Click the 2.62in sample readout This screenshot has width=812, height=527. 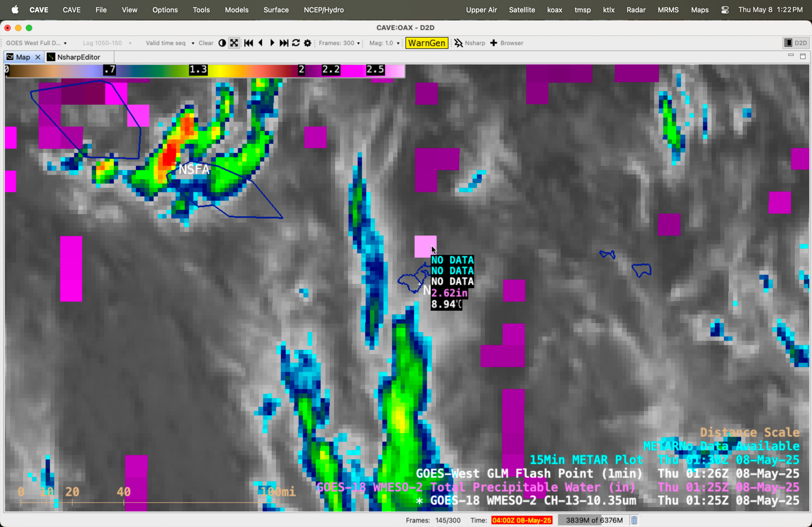tap(449, 293)
